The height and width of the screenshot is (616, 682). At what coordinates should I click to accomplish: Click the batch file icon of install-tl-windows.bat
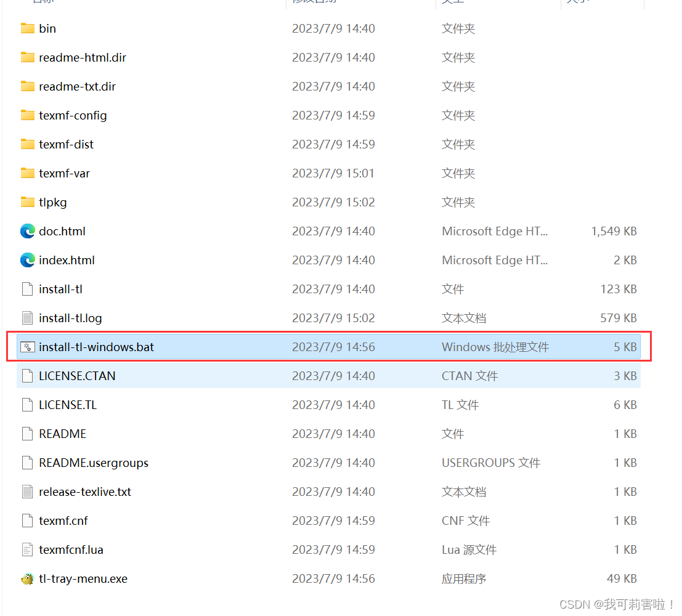click(x=27, y=347)
